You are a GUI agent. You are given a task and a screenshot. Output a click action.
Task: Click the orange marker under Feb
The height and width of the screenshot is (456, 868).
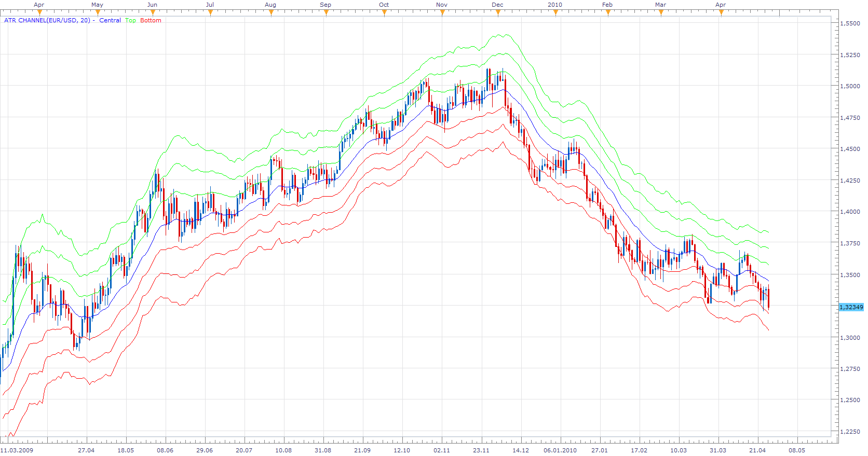click(x=608, y=12)
